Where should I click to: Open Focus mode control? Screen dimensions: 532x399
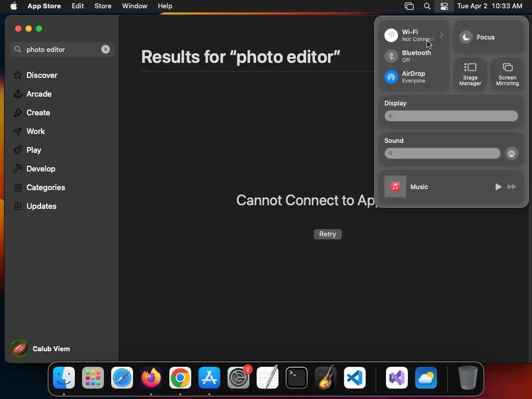488,37
